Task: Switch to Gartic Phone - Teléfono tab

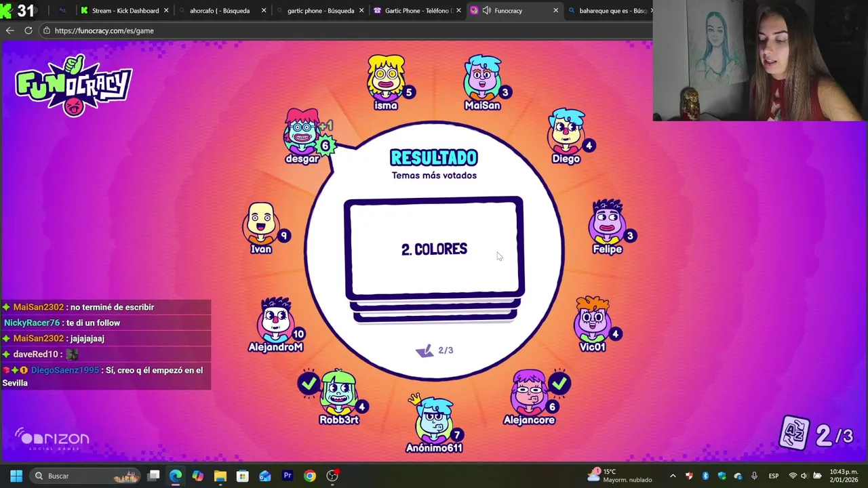Action: (419, 10)
